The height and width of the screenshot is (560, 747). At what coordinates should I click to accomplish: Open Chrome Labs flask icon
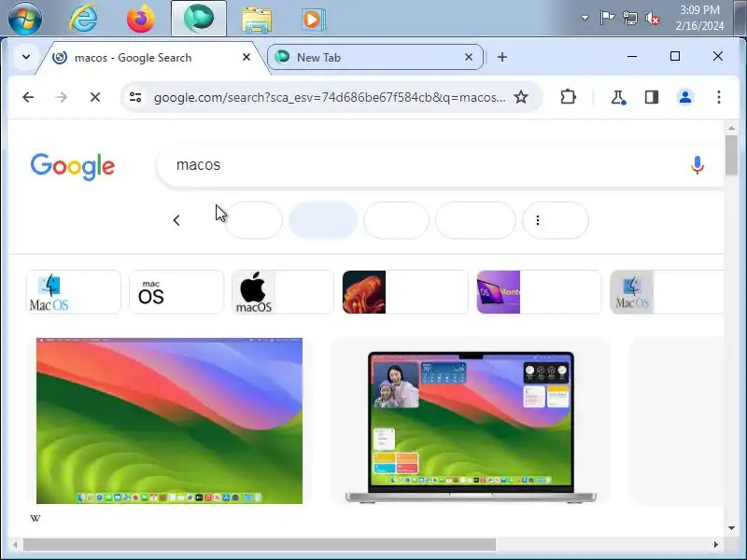(x=618, y=97)
